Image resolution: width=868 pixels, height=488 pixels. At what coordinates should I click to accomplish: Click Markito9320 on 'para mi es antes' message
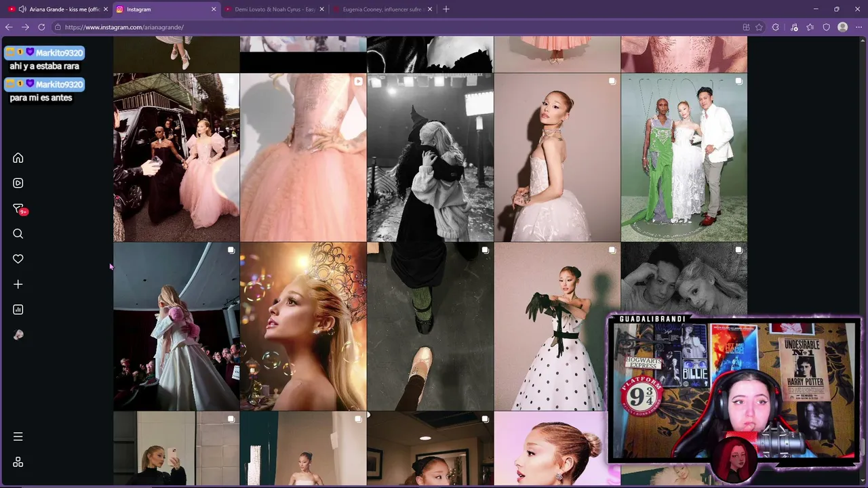pyautogui.click(x=59, y=85)
